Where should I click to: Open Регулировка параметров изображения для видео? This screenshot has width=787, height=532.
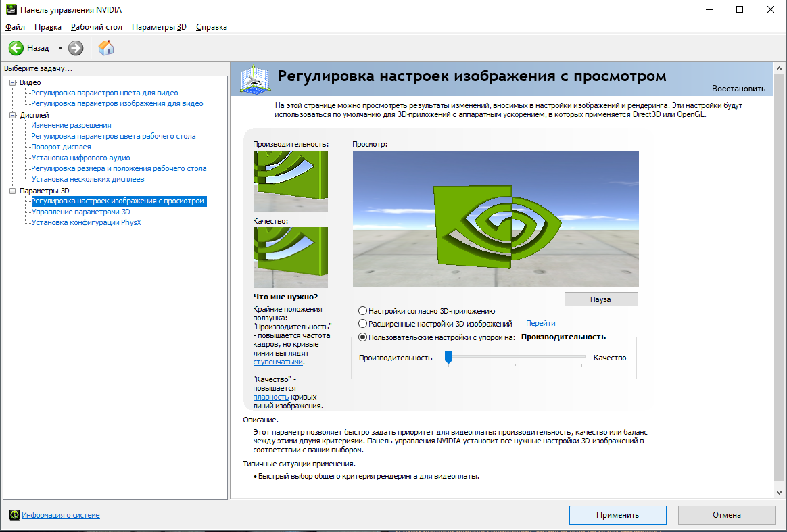tap(117, 103)
